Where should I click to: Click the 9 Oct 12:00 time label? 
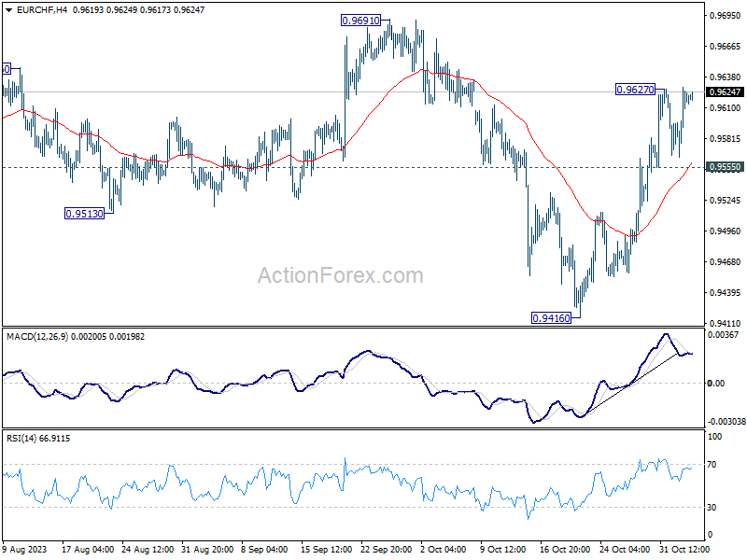pos(503,550)
